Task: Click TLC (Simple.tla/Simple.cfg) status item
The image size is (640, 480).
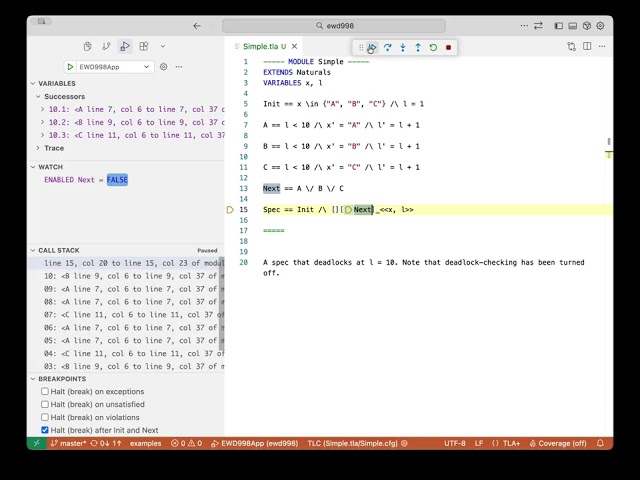Action: [x=357, y=443]
